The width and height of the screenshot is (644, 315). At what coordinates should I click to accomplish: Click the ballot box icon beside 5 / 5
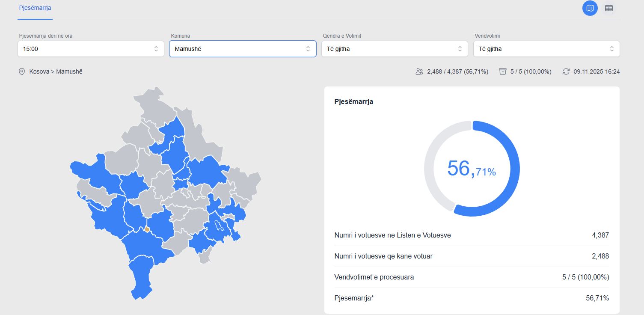[503, 71]
